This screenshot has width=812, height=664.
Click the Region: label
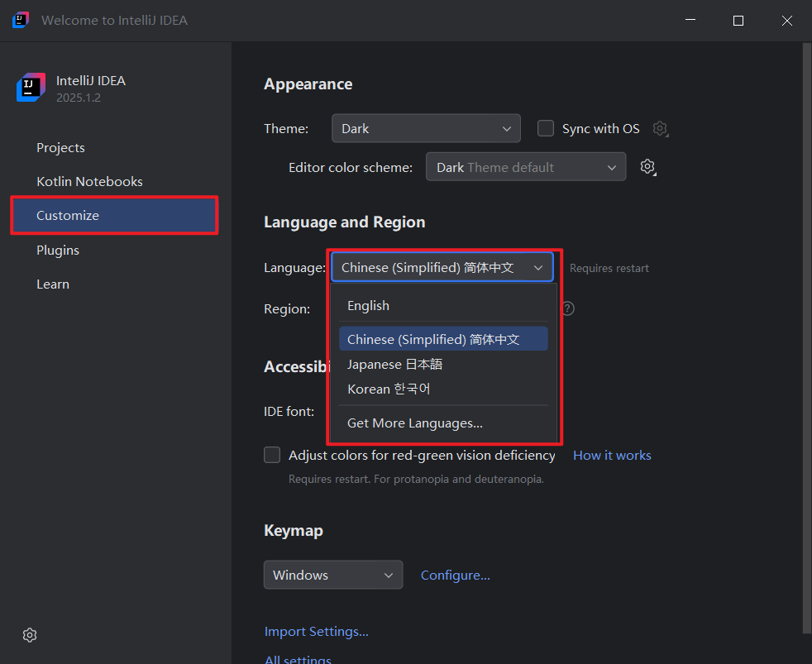tap(287, 308)
